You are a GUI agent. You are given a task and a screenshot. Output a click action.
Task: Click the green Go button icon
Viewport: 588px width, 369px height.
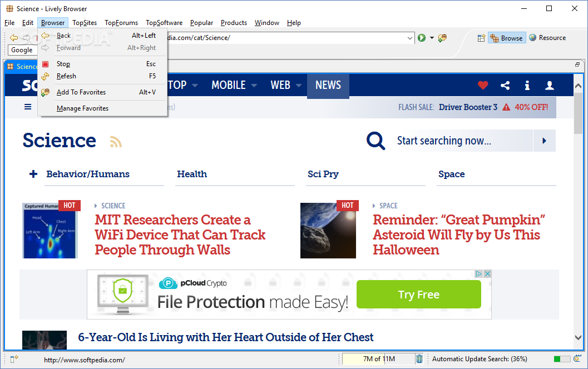tap(422, 38)
